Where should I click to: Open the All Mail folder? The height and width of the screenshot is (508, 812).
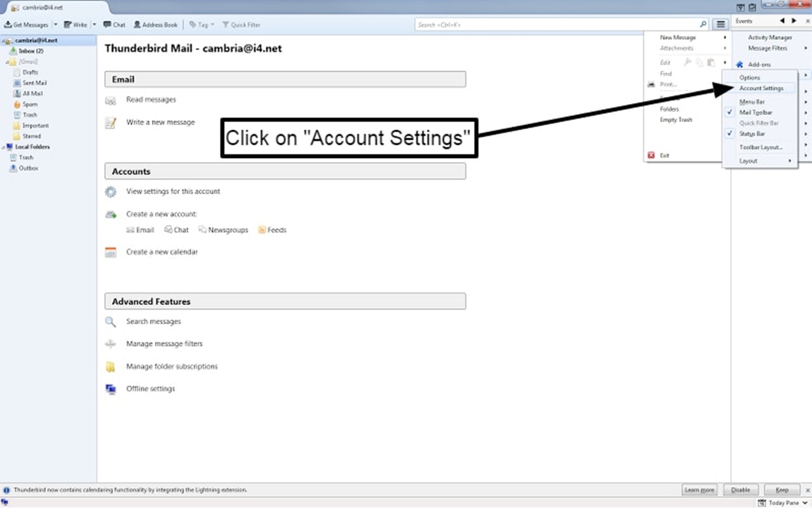[x=32, y=94]
